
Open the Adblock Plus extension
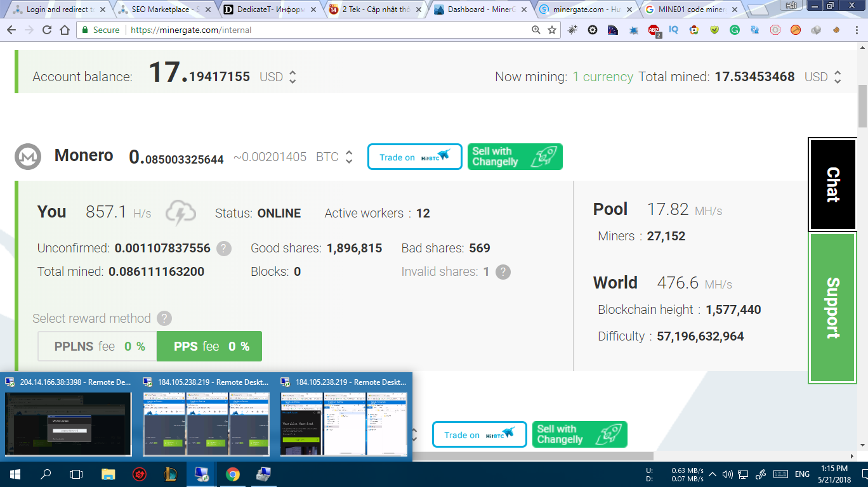pyautogui.click(x=654, y=30)
